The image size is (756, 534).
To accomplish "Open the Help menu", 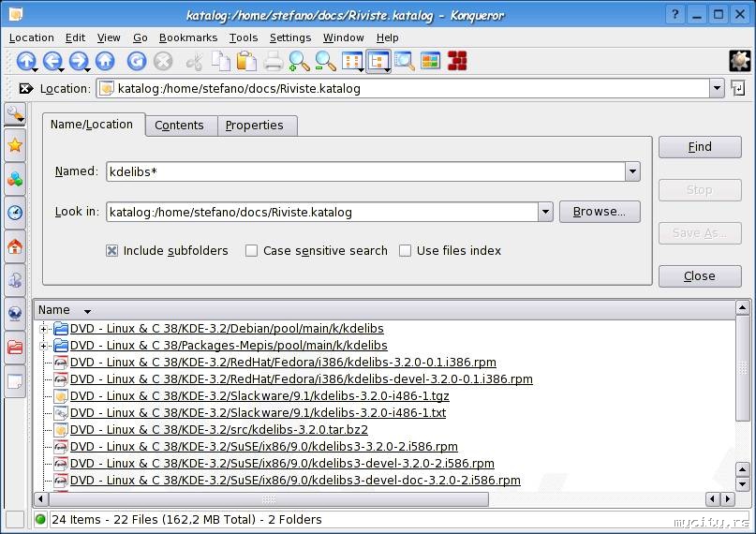I will (x=387, y=37).
